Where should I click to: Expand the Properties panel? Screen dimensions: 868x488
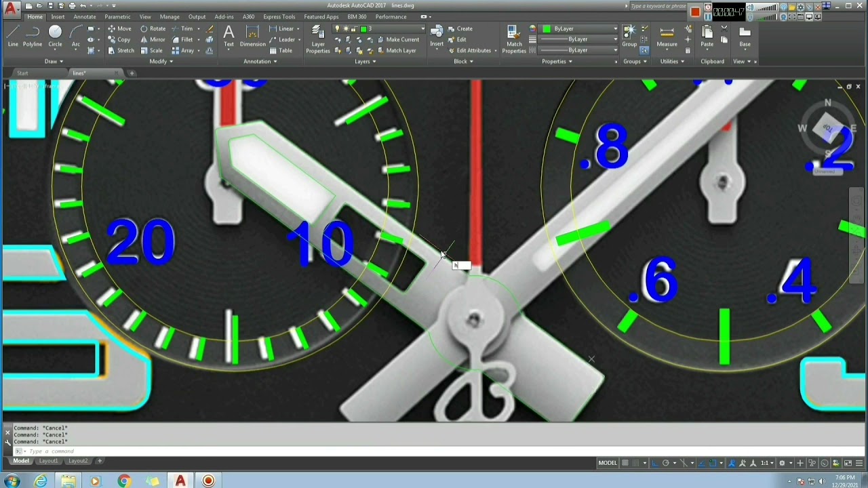557,61
